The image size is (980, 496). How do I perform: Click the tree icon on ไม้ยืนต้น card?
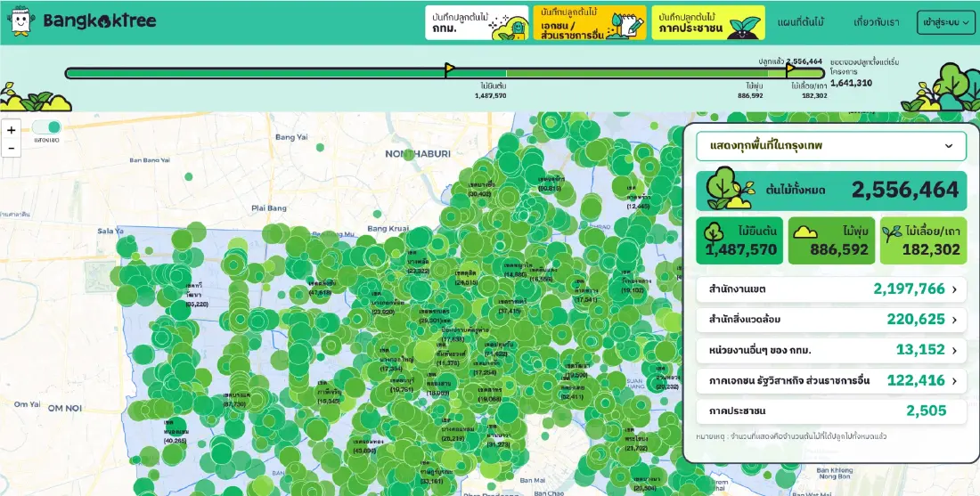click(x=713, y=232)
